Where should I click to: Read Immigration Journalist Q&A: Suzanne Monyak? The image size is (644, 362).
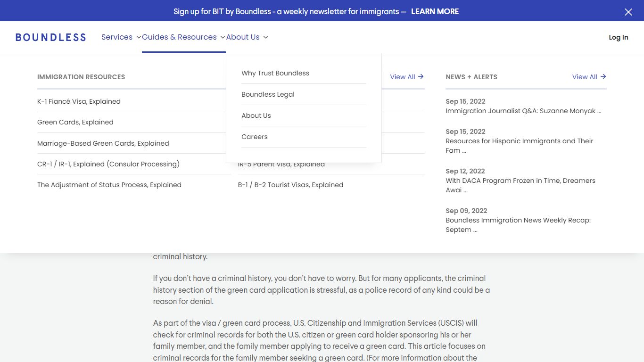(x=523, y=111)
